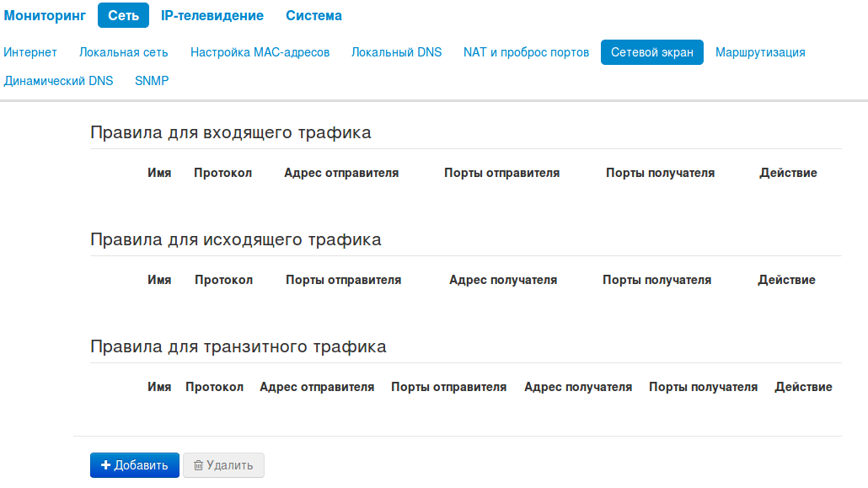Image resolution: width=868 pixels, height=488 pixels.
Task: Switch to the Маршрутизация tab
Action: [760, 52]
